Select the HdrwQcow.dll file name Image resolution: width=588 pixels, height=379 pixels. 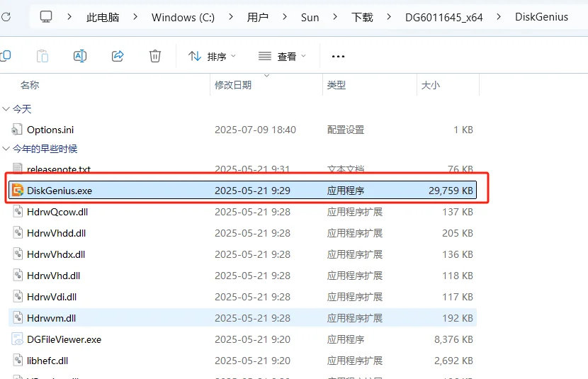pos(57,212)
